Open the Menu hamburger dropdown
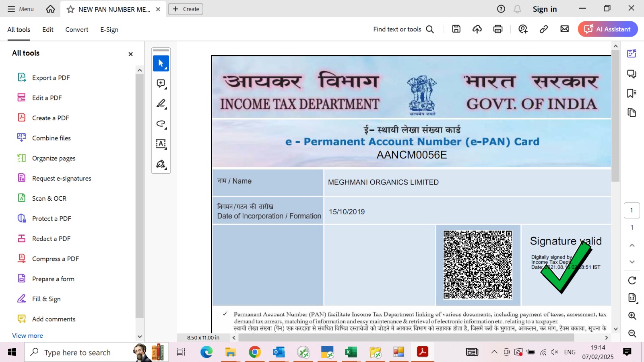This screenshot has width=644, height=362. 21,9
